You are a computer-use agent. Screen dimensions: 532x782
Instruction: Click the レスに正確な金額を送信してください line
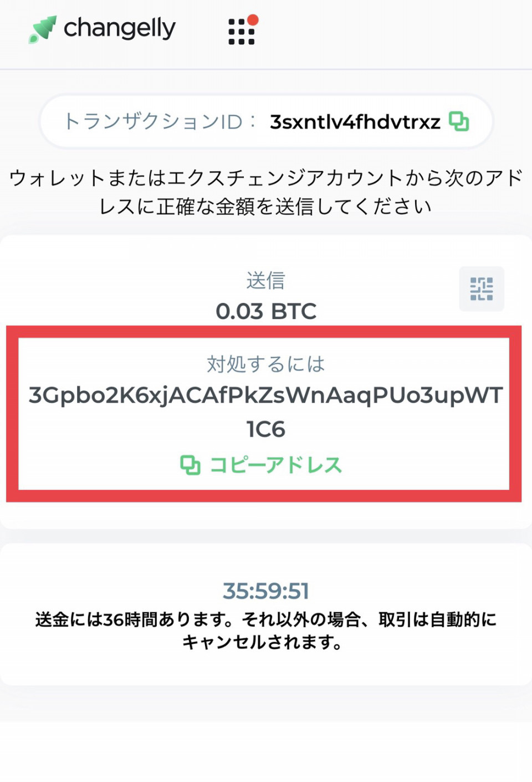point(265,206)
